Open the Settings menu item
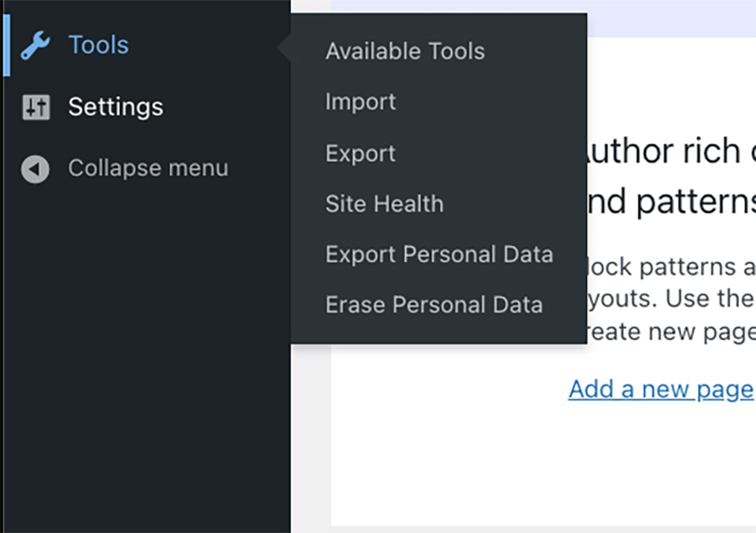 click(x=116, y=107)
